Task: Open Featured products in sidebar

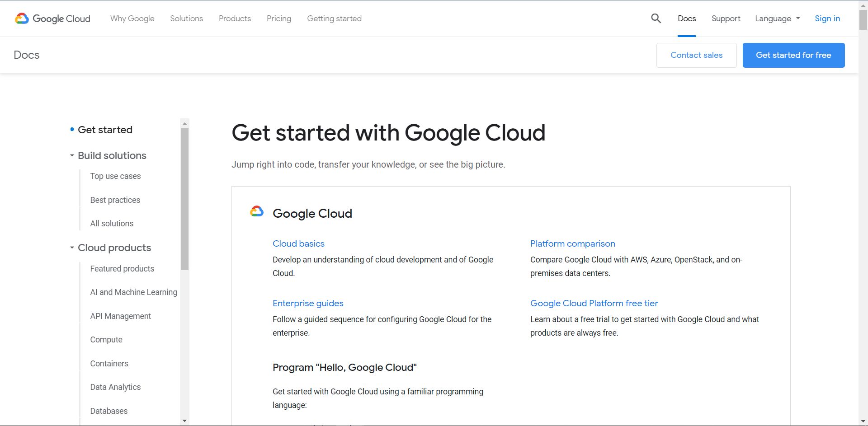Action: (122, 269)
